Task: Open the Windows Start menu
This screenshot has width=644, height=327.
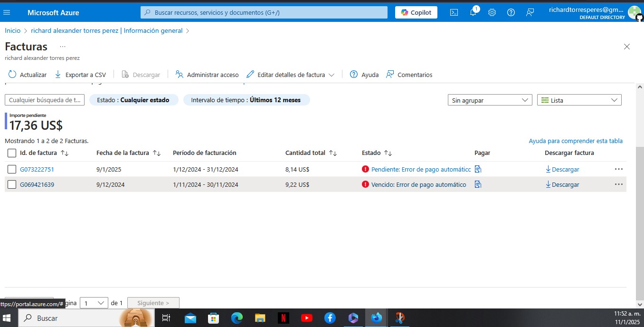Action: 7,318
